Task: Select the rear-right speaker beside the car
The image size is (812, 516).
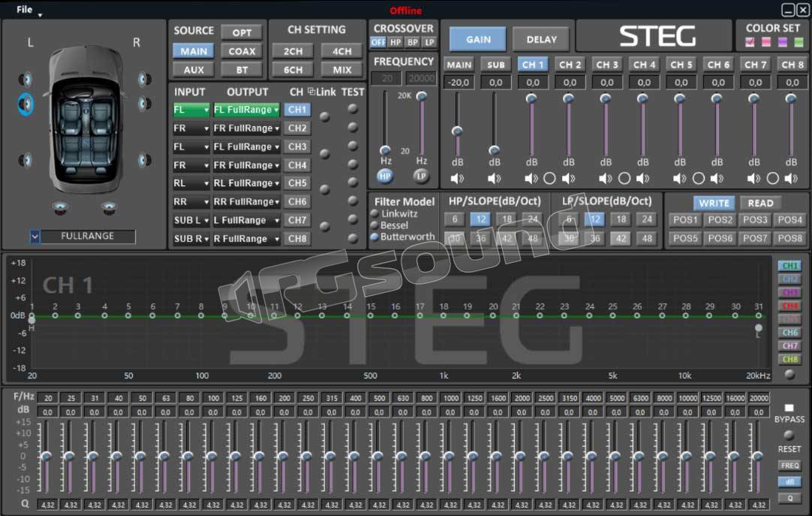Action: tap(145, 160)
